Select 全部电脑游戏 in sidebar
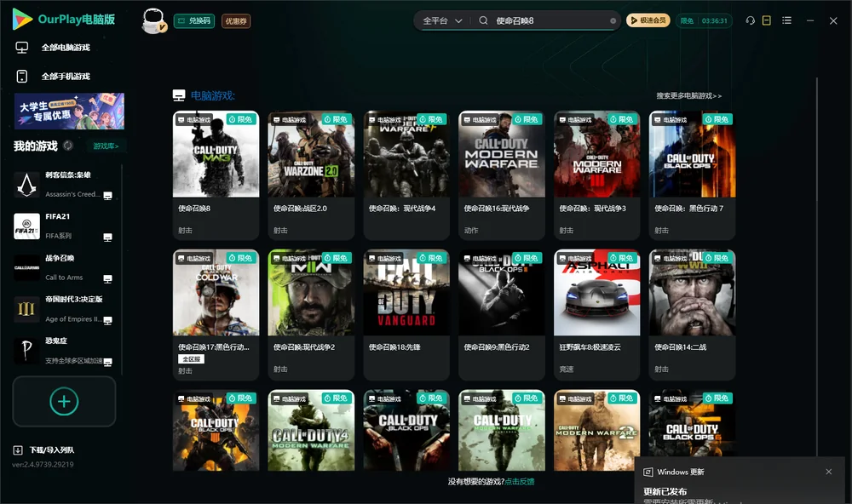 (66, 48)
